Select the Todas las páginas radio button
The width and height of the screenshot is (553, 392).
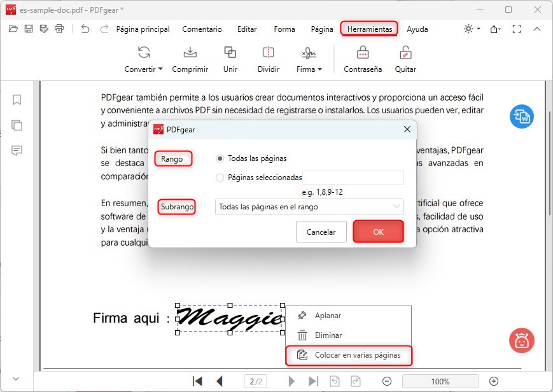click(220, 158)
